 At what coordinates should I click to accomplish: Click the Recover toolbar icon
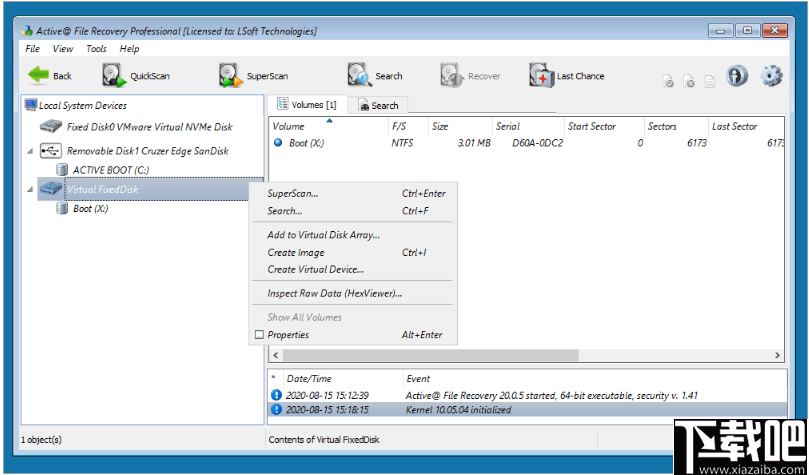[x=452, y=75]
